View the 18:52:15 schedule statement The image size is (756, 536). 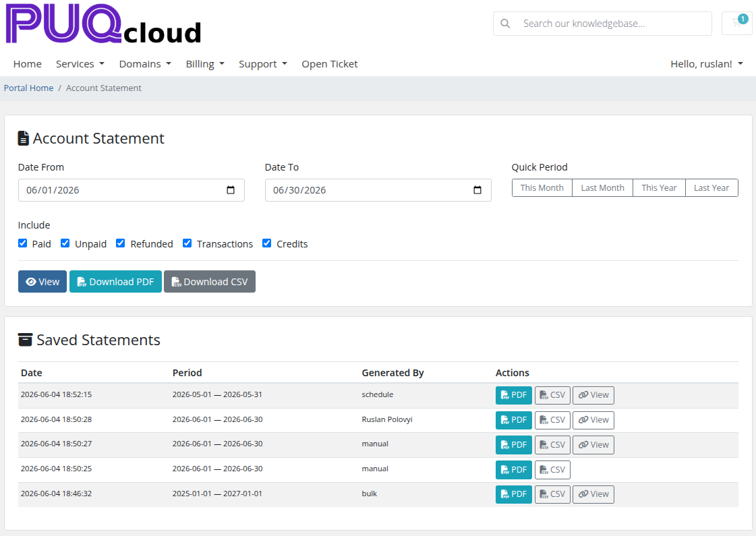(593, 395)
